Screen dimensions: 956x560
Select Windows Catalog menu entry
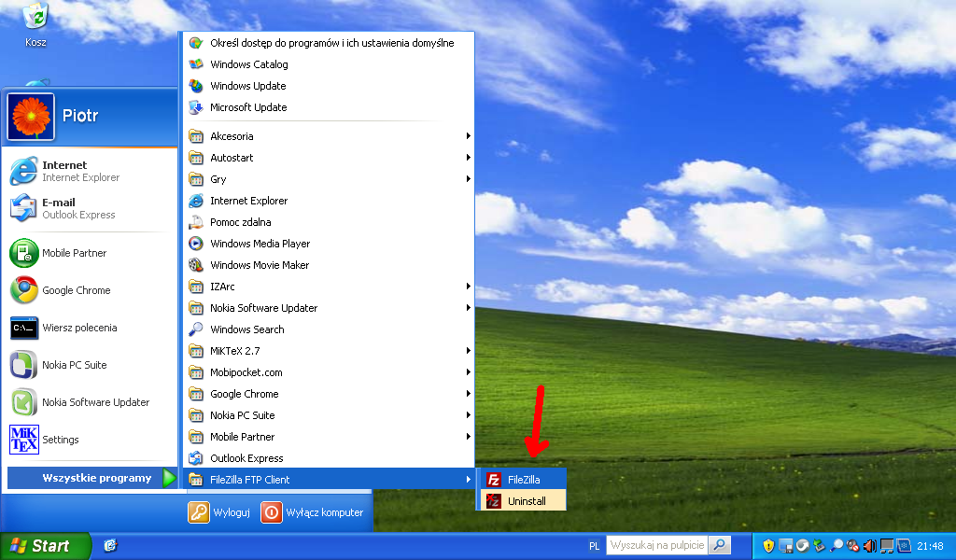point(330,64)
